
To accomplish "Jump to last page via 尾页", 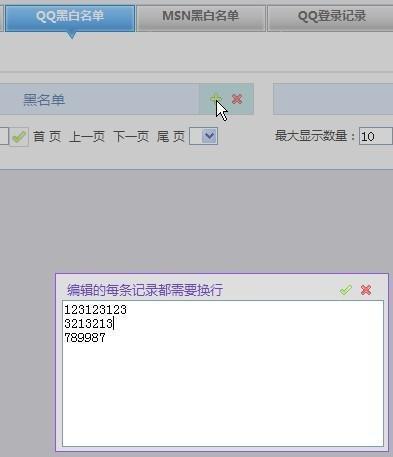I will 171,137.
